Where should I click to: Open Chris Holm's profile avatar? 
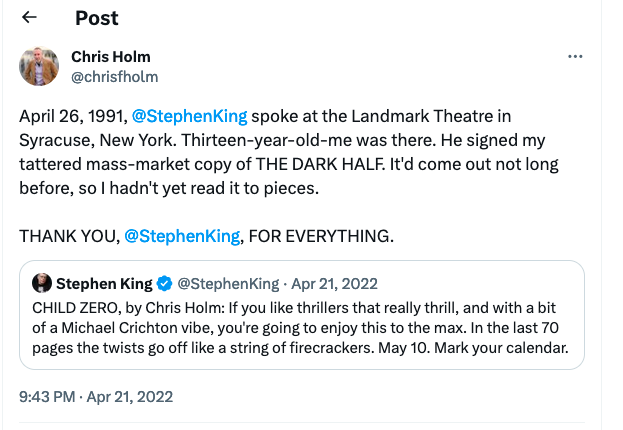[x=39, y=66]
